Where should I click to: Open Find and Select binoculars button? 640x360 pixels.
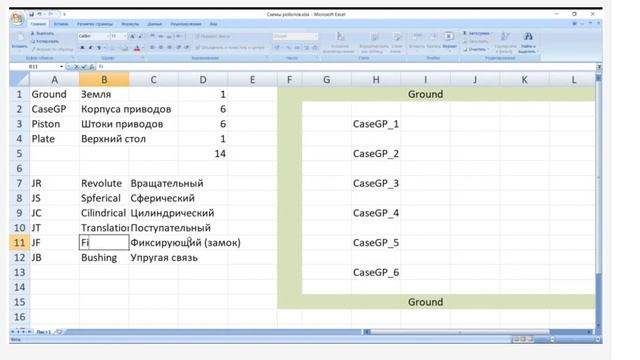[x=528, y=42]
